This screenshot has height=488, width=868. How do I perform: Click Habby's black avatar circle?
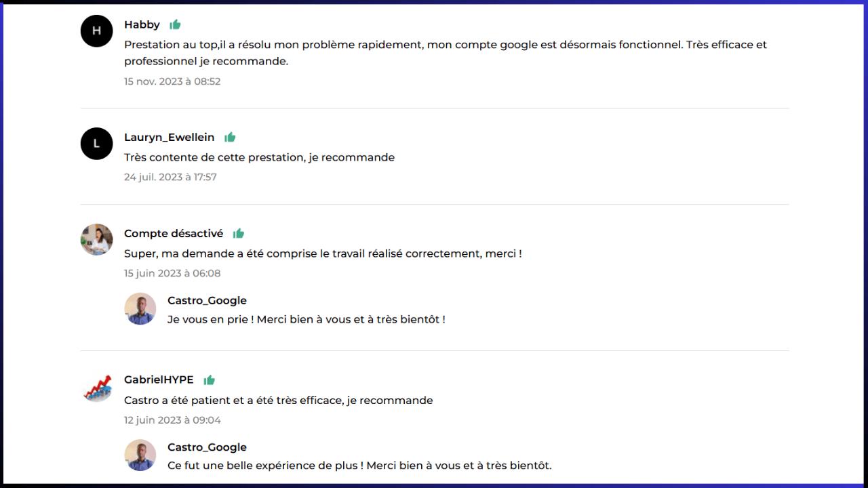[x=96, y=30]
